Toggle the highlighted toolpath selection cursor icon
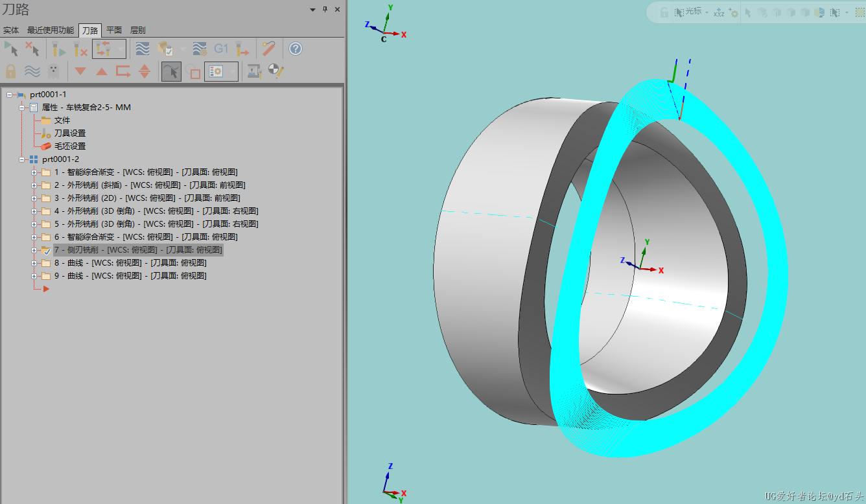 [x=171, y=71]
